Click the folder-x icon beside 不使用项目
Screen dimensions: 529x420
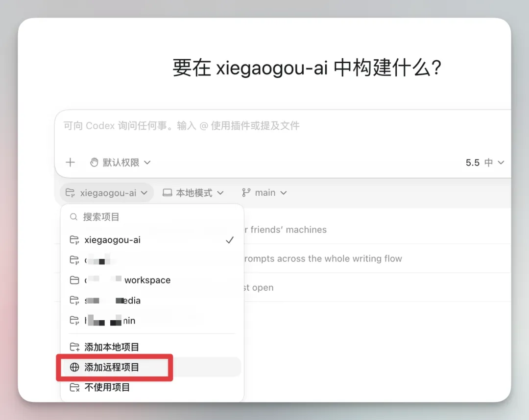coord(74,387)
